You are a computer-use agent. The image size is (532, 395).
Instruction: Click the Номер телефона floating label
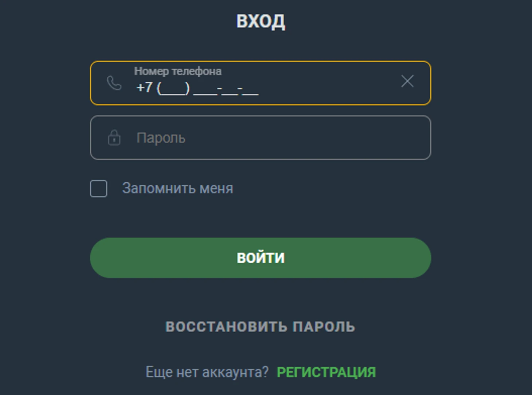(x=177, y=71)
